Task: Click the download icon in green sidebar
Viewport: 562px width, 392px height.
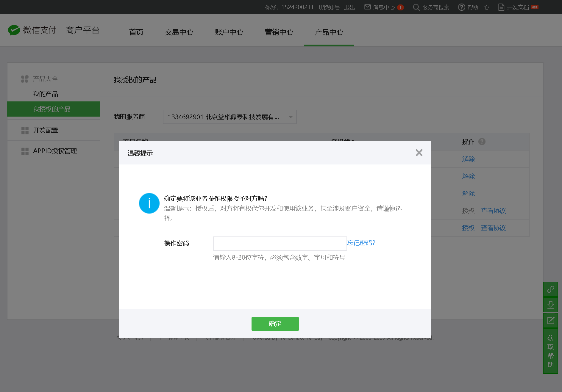Action: click(550, 305)
